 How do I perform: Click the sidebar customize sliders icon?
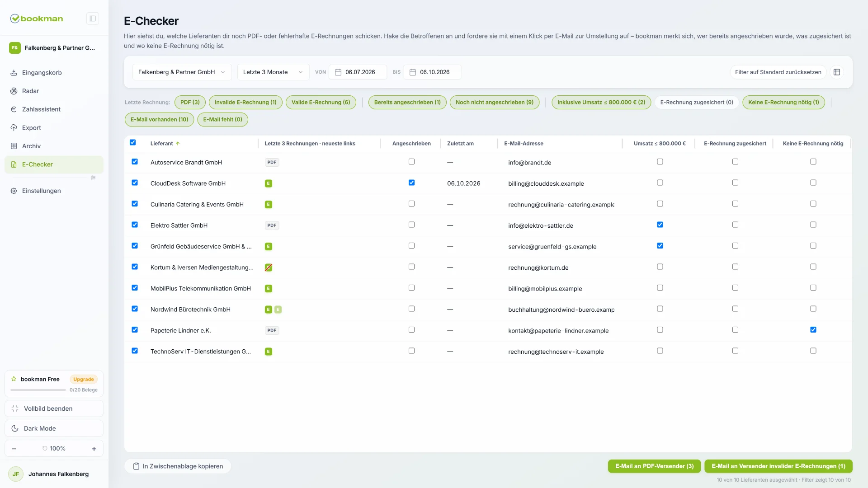pyautogui.click(x=93, y=178)
